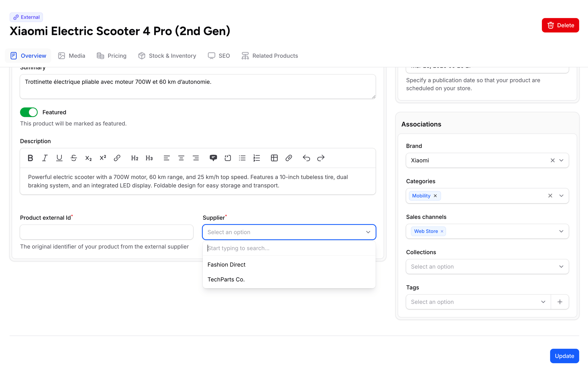Apply H2 heading style
Viewport: 588px width, 368px height.
tap(135, 158)
